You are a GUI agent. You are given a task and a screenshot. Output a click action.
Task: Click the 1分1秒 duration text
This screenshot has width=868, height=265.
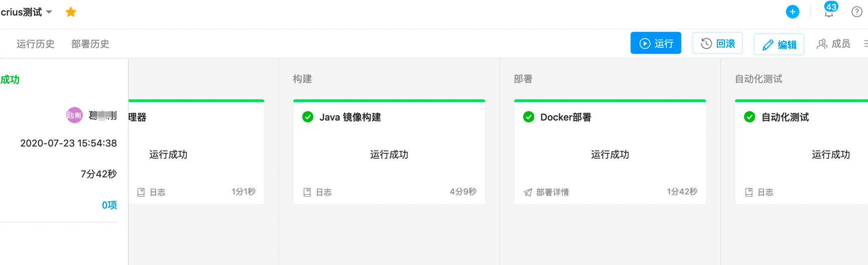click(x=243, y=192)
